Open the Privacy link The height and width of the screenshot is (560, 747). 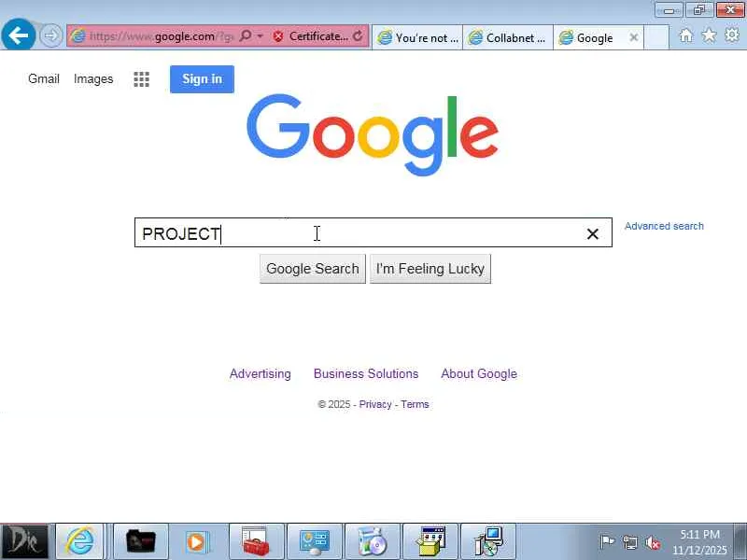(x=375, y=404)
